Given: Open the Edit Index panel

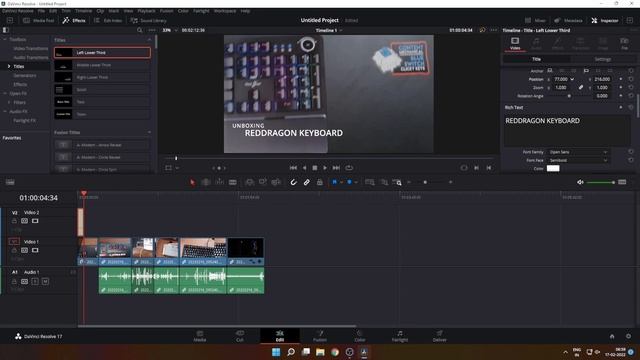Looking at the screenshot, I should point(108,20).
